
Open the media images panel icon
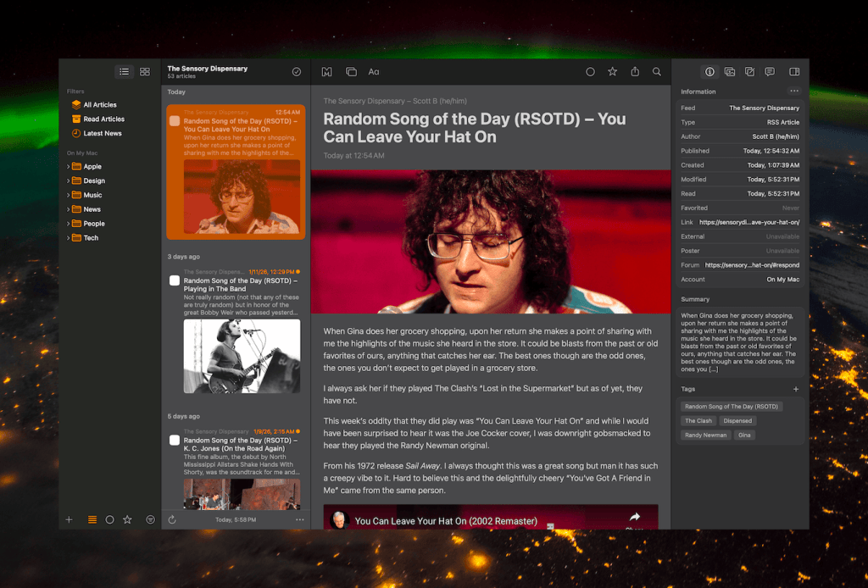point(731,72)
